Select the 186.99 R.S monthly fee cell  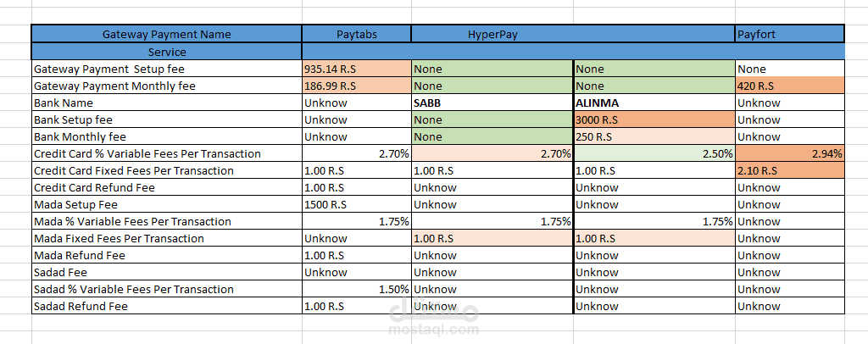[x=357, y=86]
